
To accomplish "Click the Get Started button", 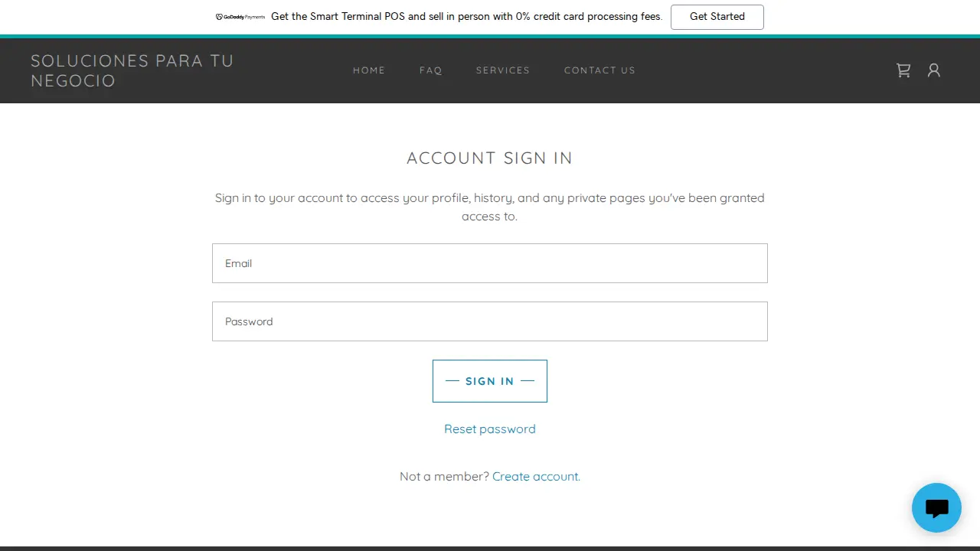I will (717, 17).
